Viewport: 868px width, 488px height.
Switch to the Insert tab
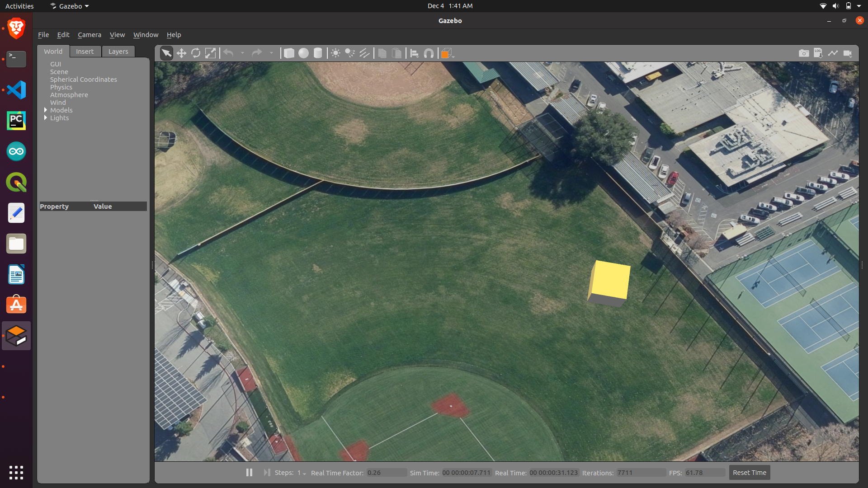pyautogui.click(x=85, y=52)
